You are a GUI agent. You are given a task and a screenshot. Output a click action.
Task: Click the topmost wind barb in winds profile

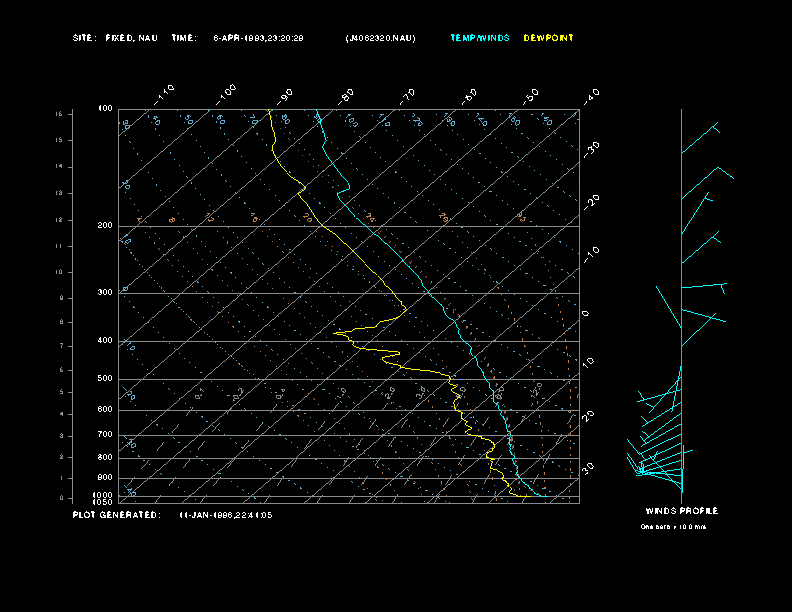click(701, 139)
